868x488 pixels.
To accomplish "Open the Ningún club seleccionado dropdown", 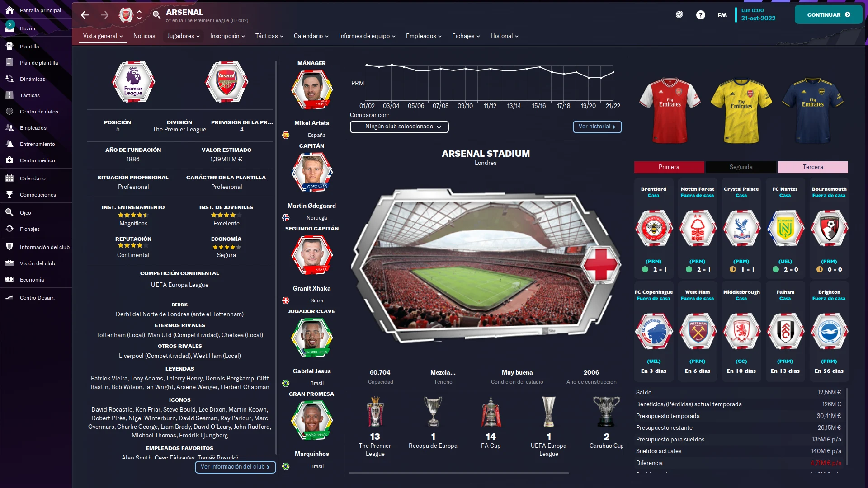I will click(399, 127).
